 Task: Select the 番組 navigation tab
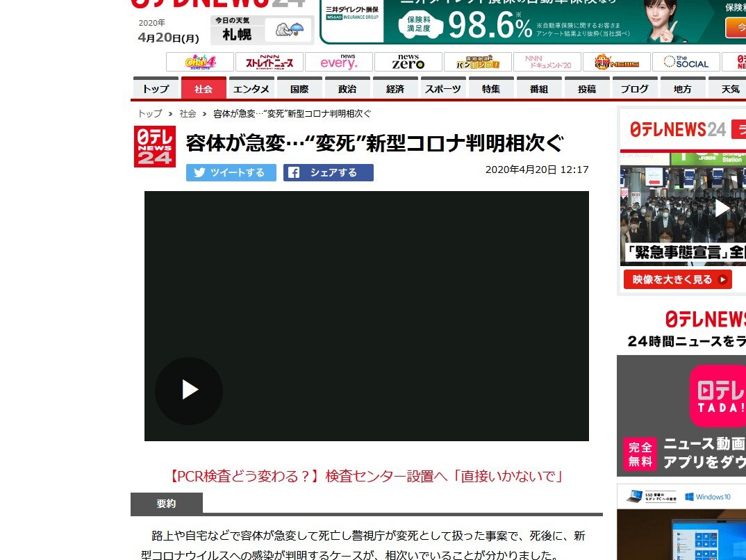pyautogui.click(x=539, y=88)
